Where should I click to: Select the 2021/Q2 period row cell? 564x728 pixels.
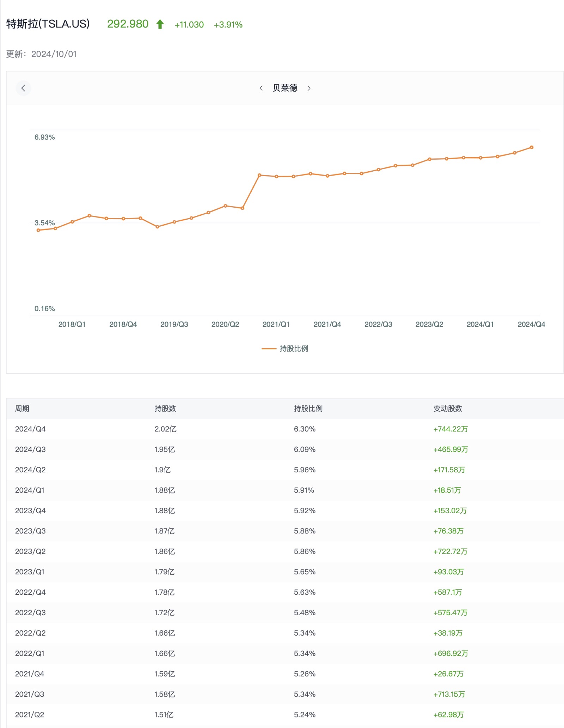[30, 715]
